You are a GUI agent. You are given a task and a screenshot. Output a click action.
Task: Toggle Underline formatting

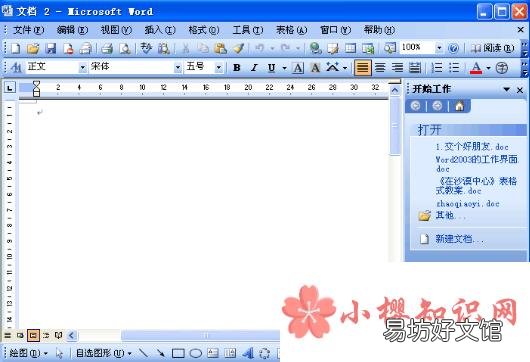tap(271, 68)
